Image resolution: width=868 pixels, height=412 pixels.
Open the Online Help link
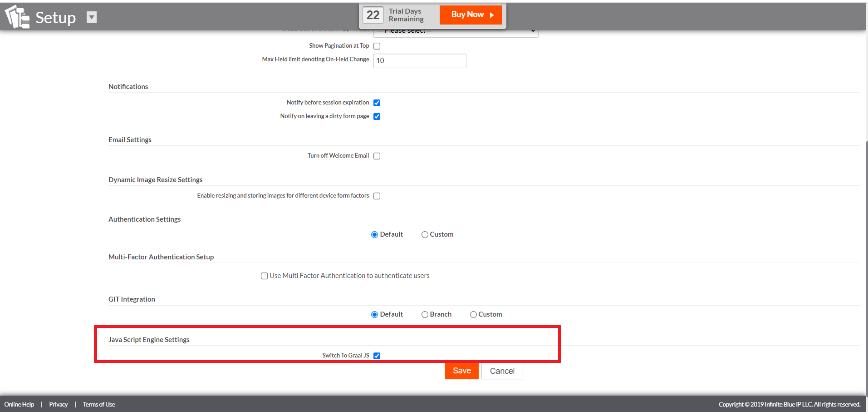point(19,404)
